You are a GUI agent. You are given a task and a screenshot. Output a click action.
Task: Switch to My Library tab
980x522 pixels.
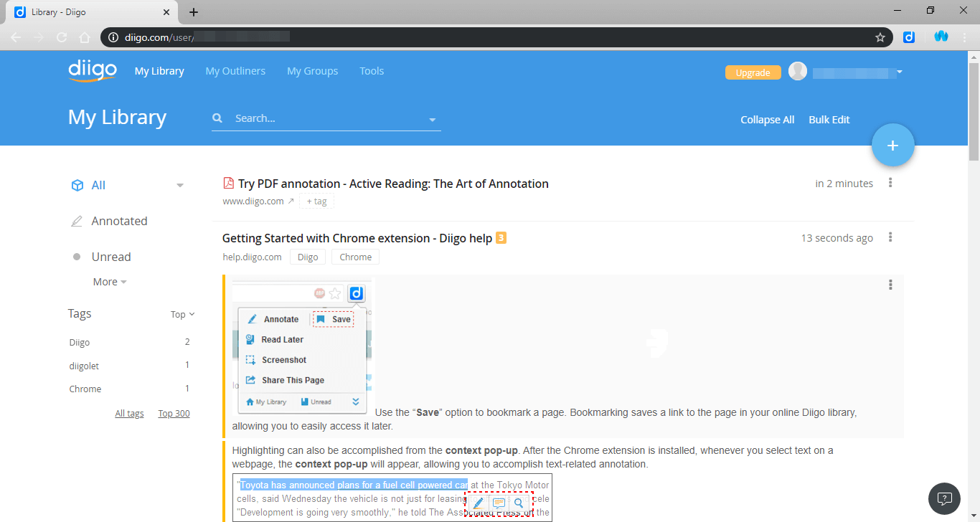[x=159, y=71]
